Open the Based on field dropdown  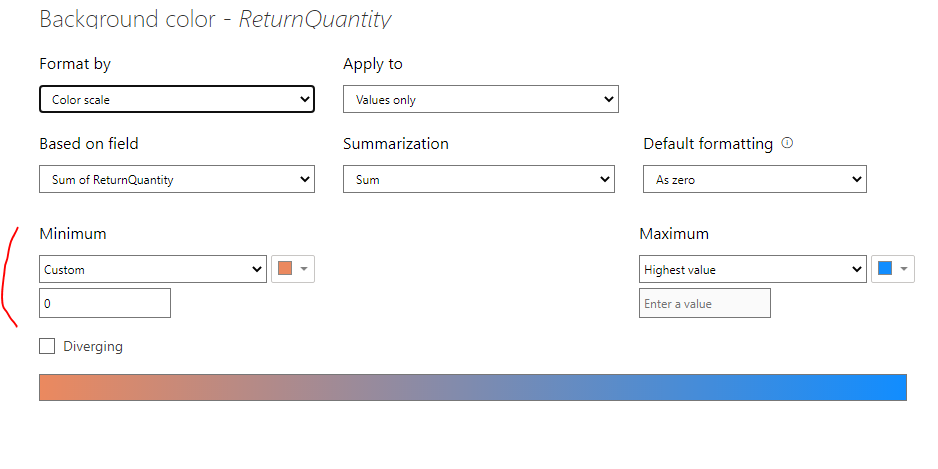point(176,179)
